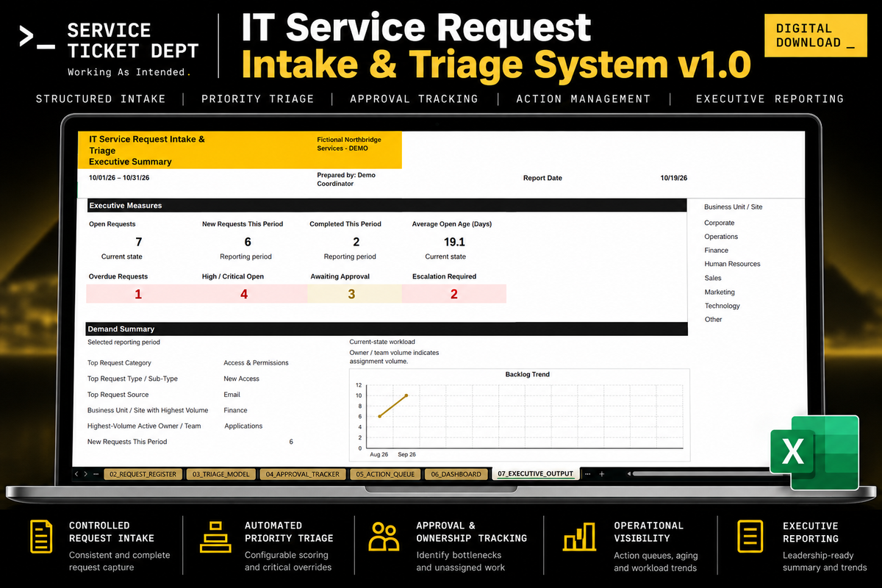This screenshot has height=588, width=882.
Task: Click New Requests This Period value 6 under Executive Measures
Action: pos(248,242)
